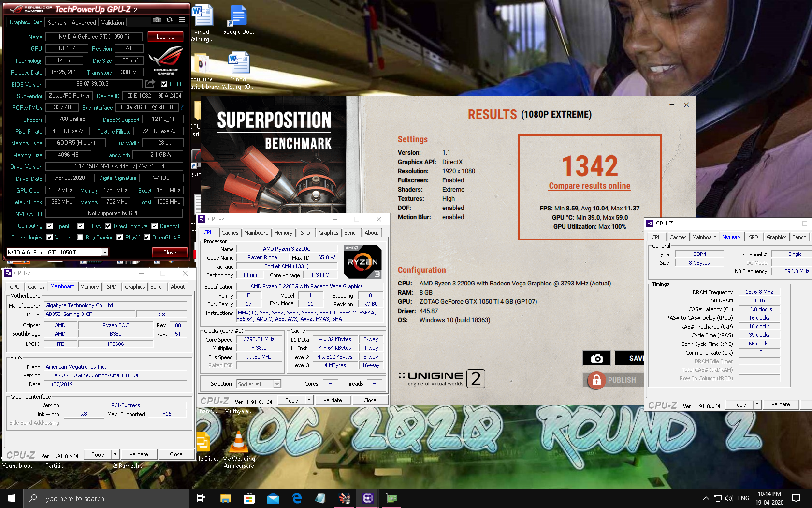Open Caches tab in center CPU-Z window
This screenshot has height=508, width=812.
click(230, 233)
